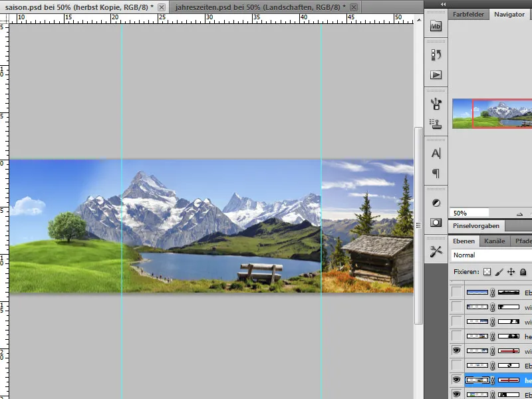Select the Ebenen tab

pos(464,241)
